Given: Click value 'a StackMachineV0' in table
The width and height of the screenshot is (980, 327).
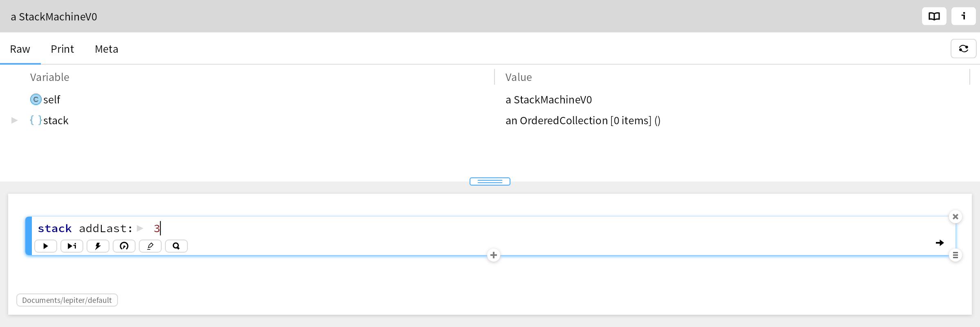Looking at the screenshot, I should 549,99.
